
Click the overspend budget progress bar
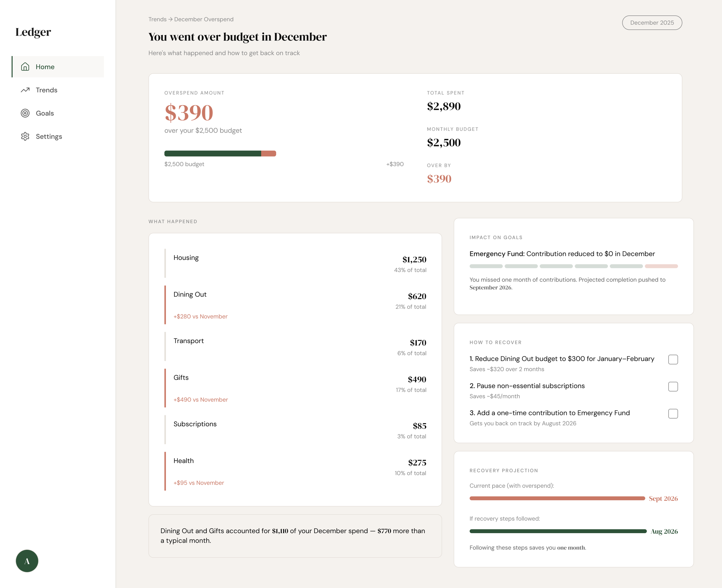coord(220,153)
